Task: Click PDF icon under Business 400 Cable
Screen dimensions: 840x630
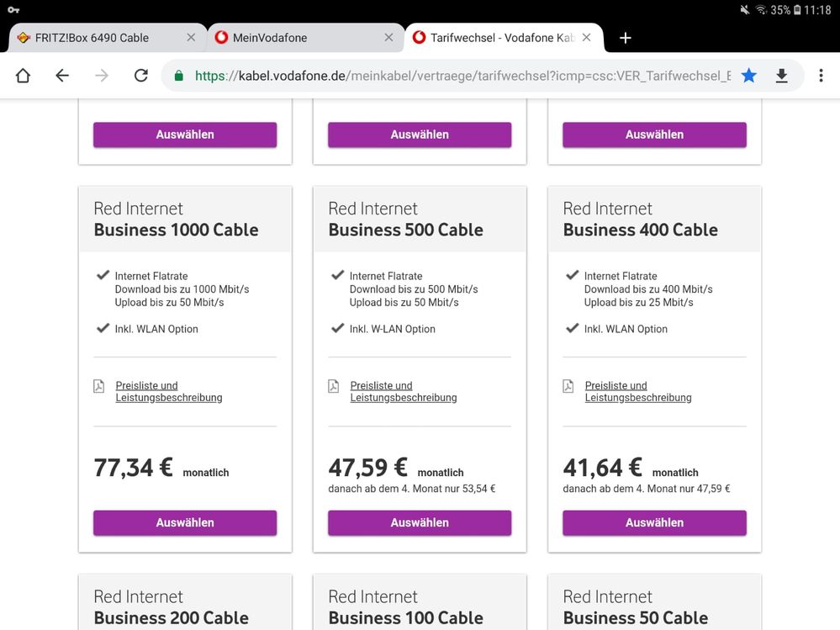Action: tap(568, 386)
